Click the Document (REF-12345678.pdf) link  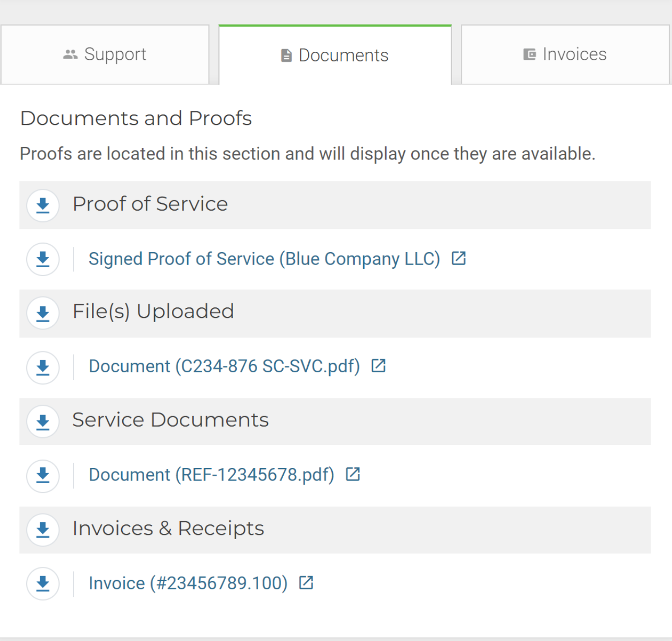[212, 475]
